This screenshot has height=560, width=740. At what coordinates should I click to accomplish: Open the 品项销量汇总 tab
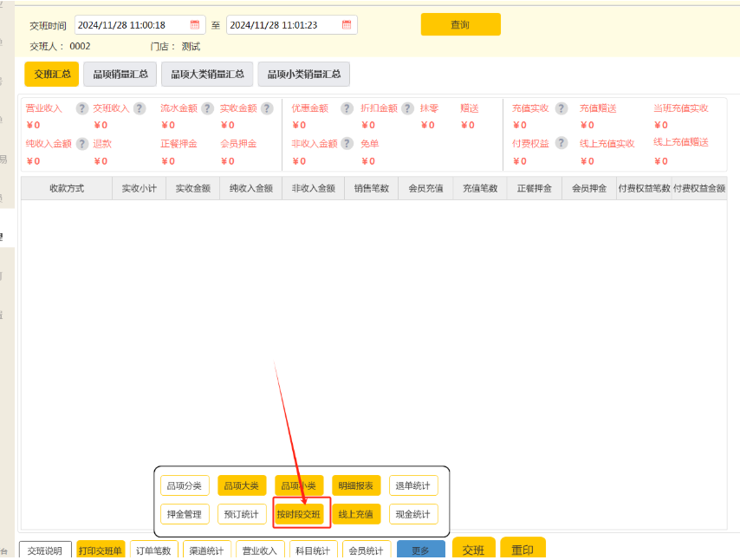120,75
